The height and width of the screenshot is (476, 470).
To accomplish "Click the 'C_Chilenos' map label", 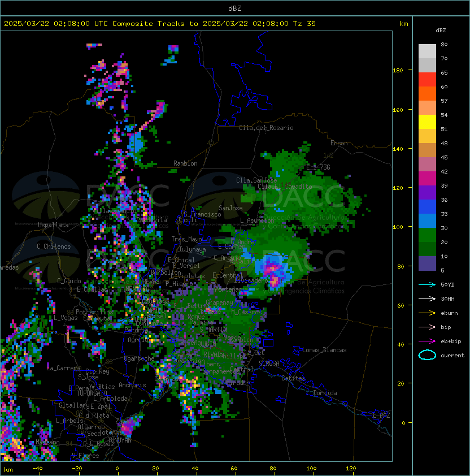I will (54, 246).
